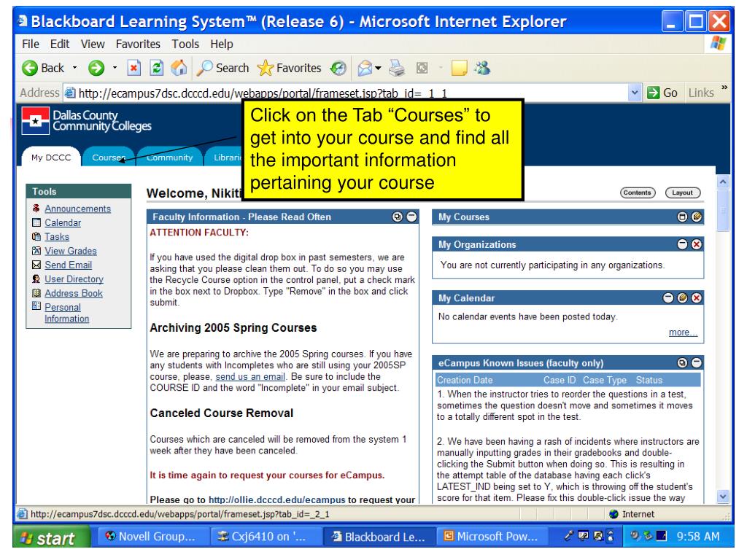Stop page loading with red X icon
This screenshot has width=747, height=560.
coord(134,68)
